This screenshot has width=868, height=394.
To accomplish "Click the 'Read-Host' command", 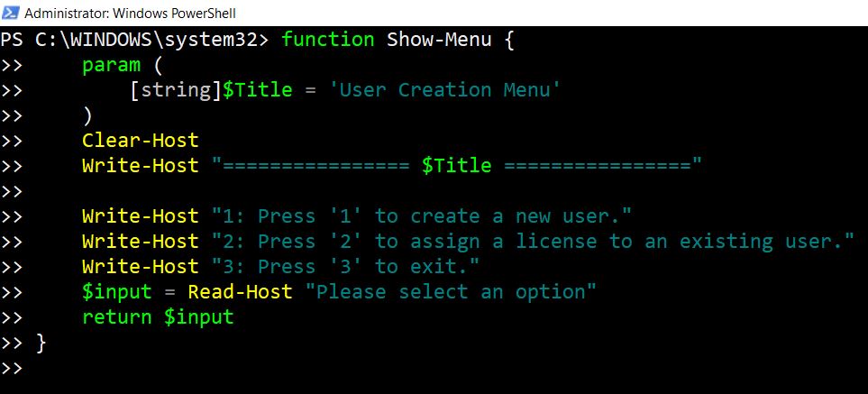I will (x=240, y=292).
